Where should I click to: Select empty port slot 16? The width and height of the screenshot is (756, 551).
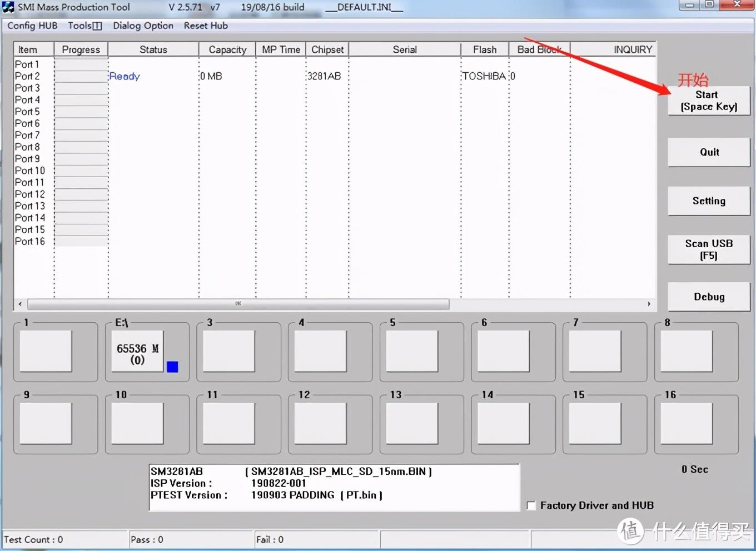coord(687,423)
